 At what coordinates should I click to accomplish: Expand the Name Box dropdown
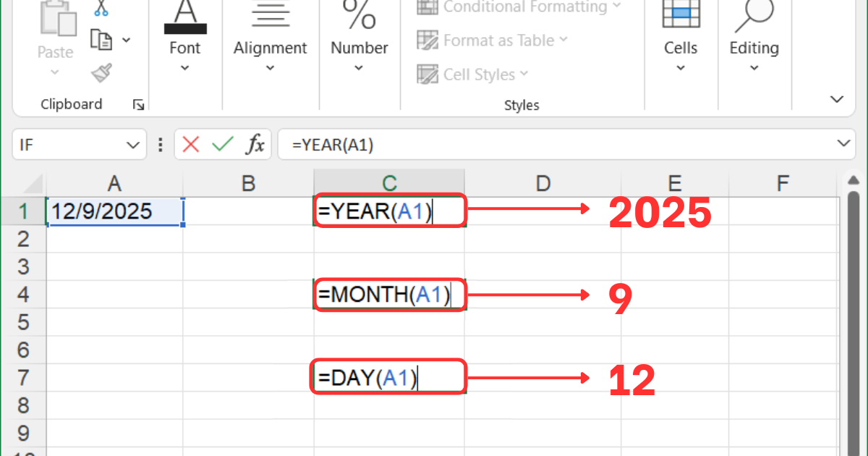133,144
